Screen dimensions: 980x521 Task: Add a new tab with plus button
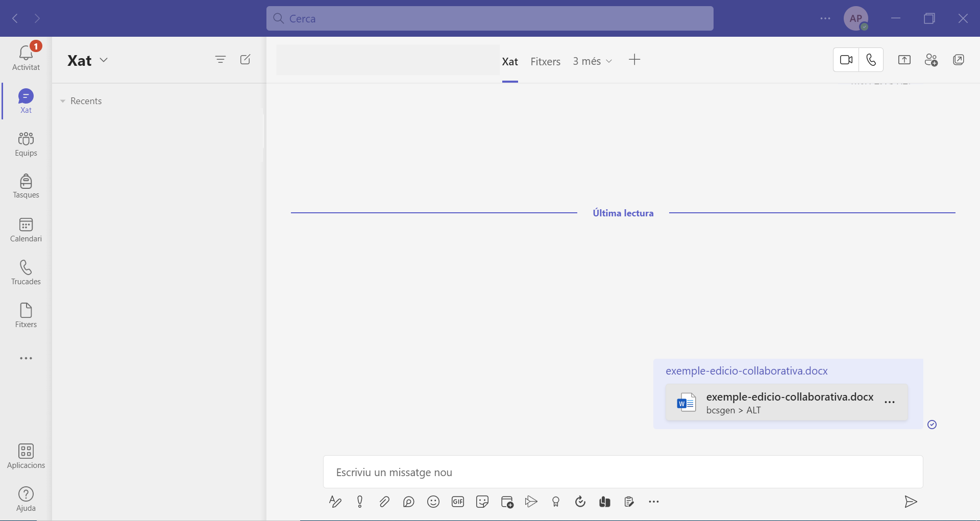pos(634,60)
